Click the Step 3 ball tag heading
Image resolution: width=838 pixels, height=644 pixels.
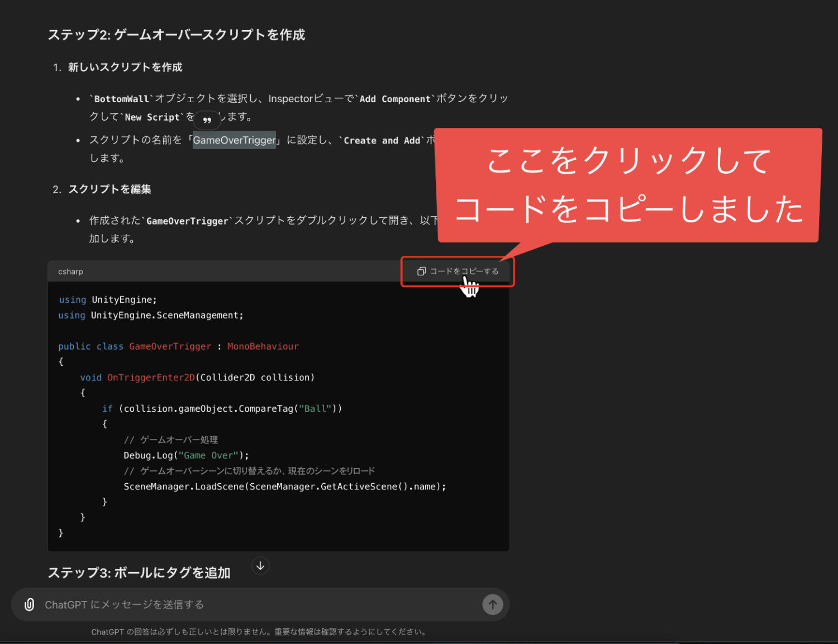(139, 573)
